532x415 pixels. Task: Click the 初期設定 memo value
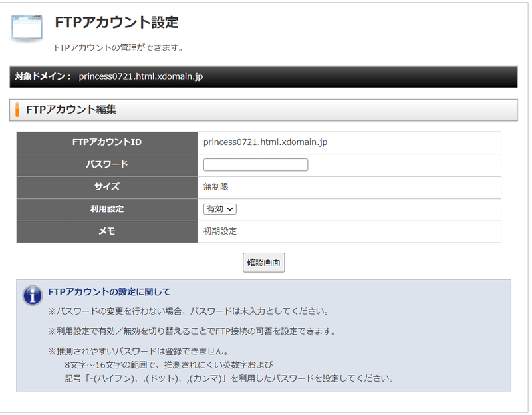pyautogui.click(x=220, y=231)
